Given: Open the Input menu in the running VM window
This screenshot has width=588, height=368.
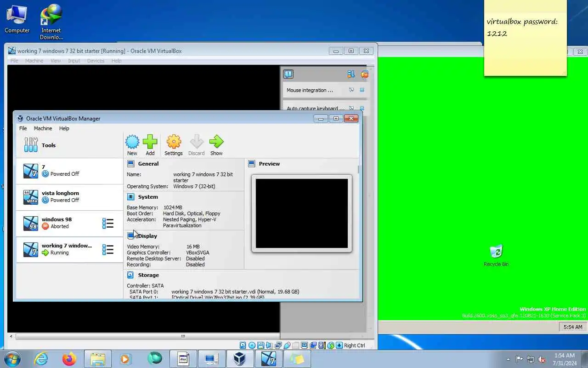Looking at the screenshot, I should point(74,61).
